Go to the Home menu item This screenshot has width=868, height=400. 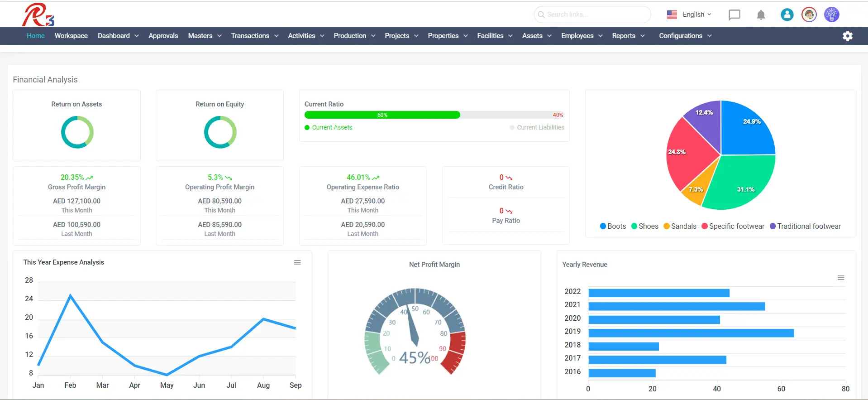click(x=35, y=36)
